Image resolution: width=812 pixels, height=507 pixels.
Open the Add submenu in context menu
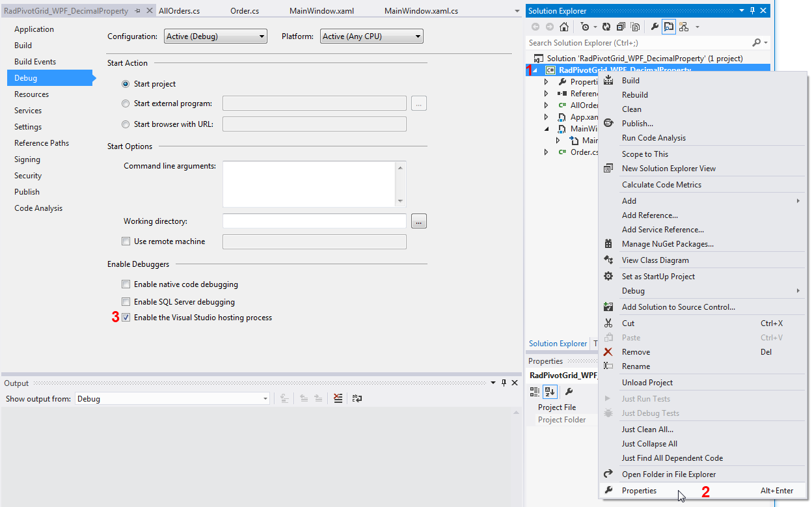[x=702, y=201]
